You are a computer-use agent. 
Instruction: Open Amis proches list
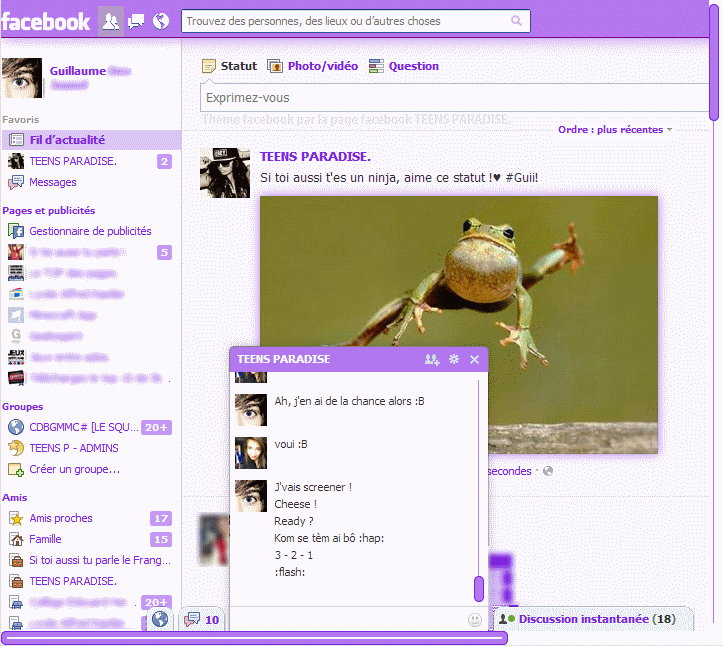pos(61,518)
